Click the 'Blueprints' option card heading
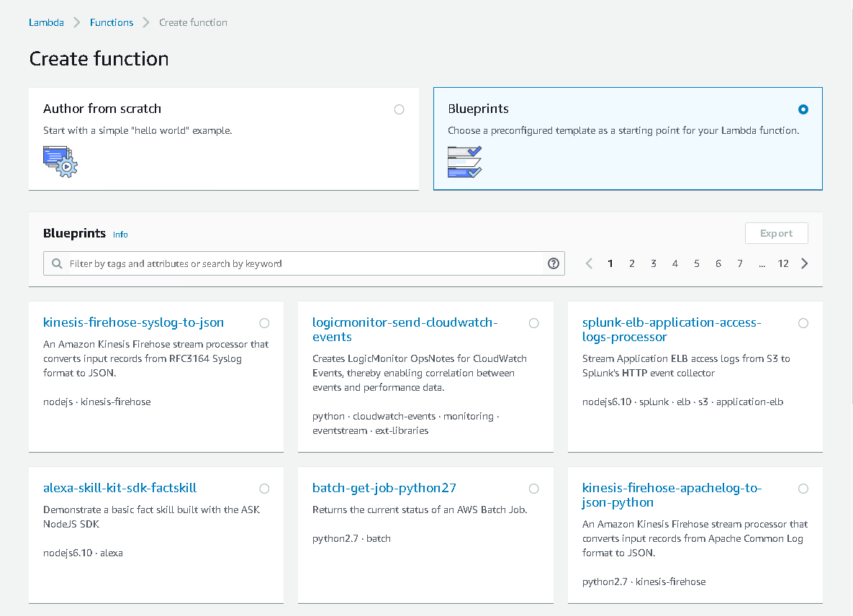This screenshot has height=616, width=853. [478, 109]
